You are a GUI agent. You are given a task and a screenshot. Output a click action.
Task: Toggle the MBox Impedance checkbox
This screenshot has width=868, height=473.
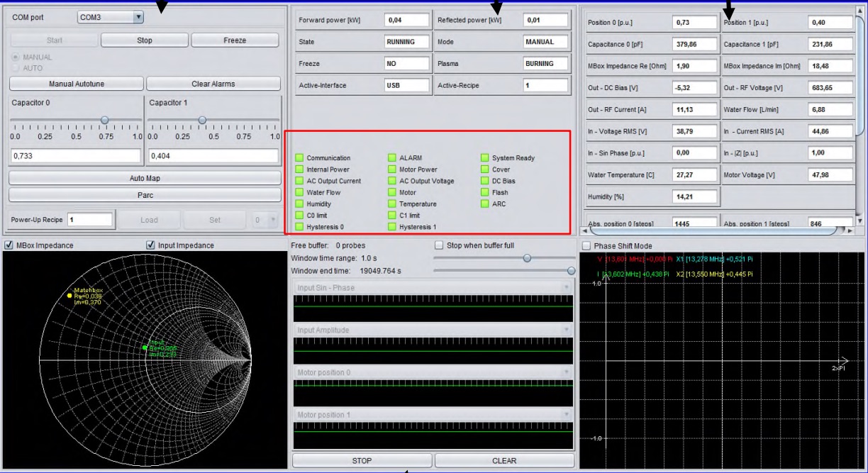9,245
